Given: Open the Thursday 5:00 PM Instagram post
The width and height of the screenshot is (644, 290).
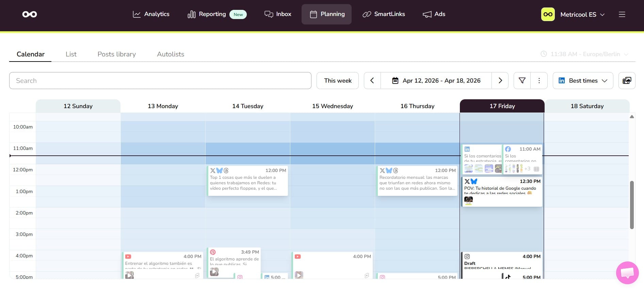Looking at the screenshot, I should tap(417, 276).
